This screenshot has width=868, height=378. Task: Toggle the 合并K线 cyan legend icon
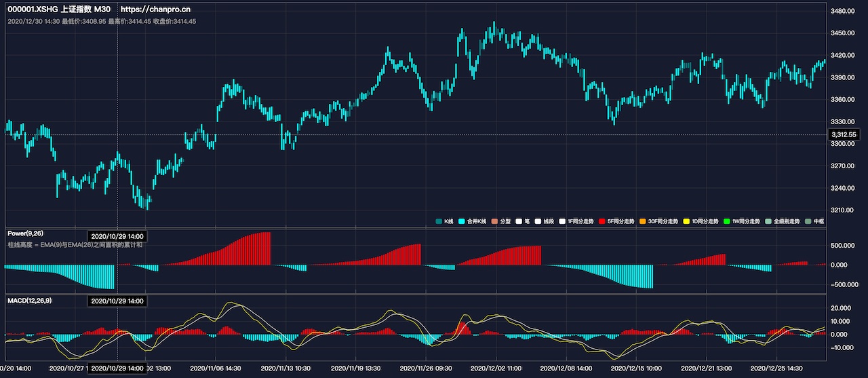point(462,222)
